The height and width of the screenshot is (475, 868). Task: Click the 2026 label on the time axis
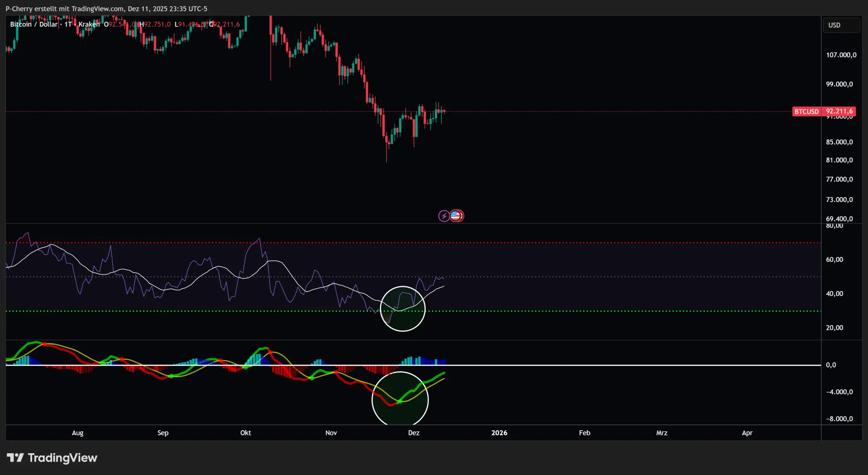tap(500, 433)
